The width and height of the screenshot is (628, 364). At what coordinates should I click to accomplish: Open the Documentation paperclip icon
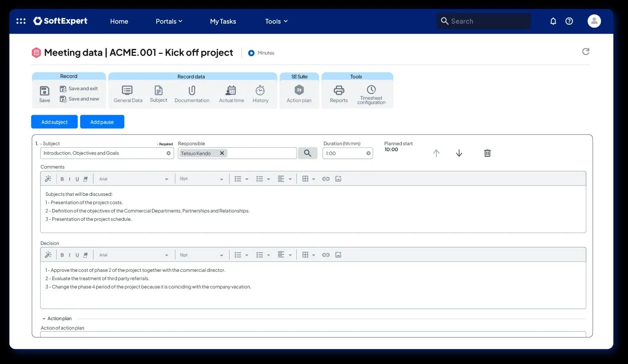point(192,91)
